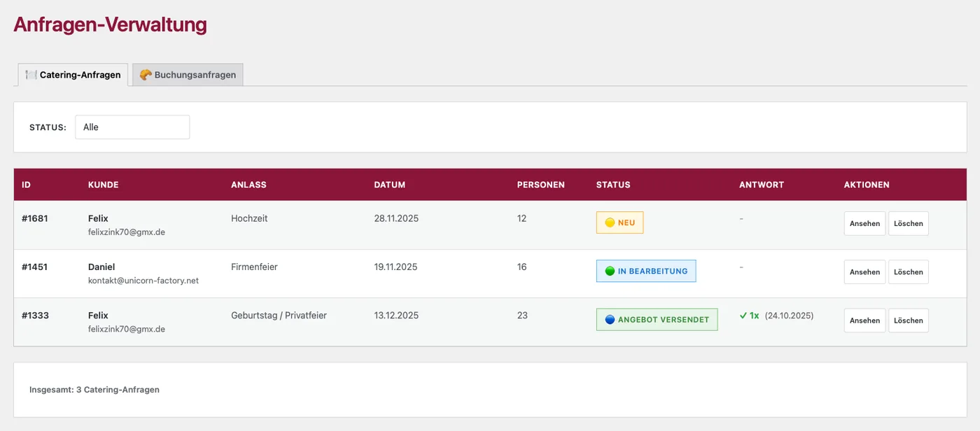980x431 pixels.
Task: Delete Daniel's Firmenfeier request
Action: point(909,272)
